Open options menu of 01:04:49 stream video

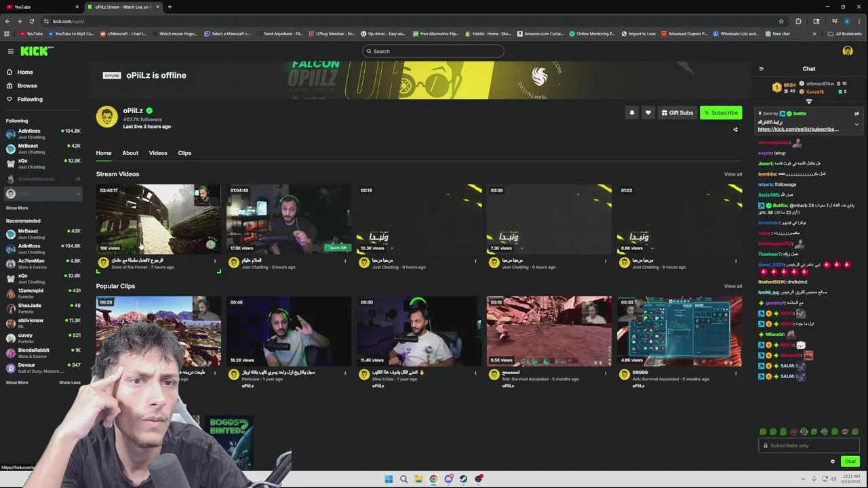point(345,260)
